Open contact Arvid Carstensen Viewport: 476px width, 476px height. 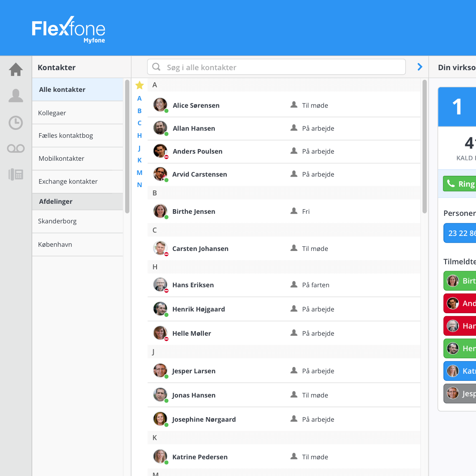click(x=284, y=175)
